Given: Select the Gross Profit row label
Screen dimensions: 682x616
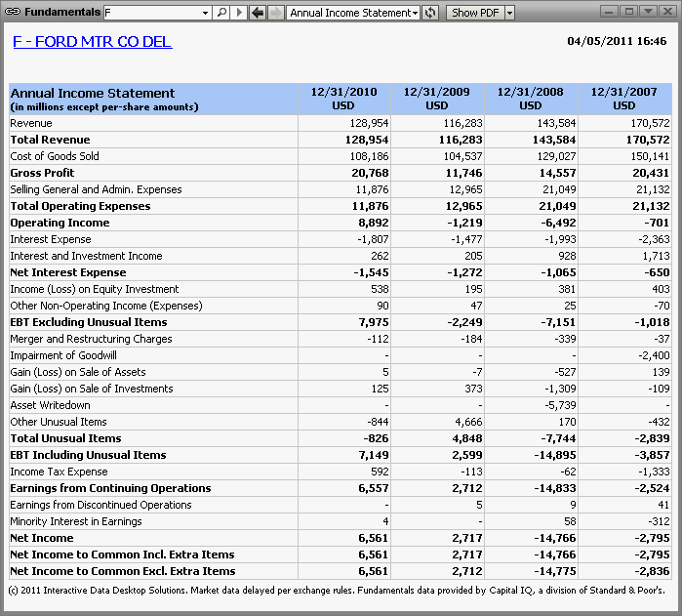Looking at the screenshot, I should pos(42,173).
